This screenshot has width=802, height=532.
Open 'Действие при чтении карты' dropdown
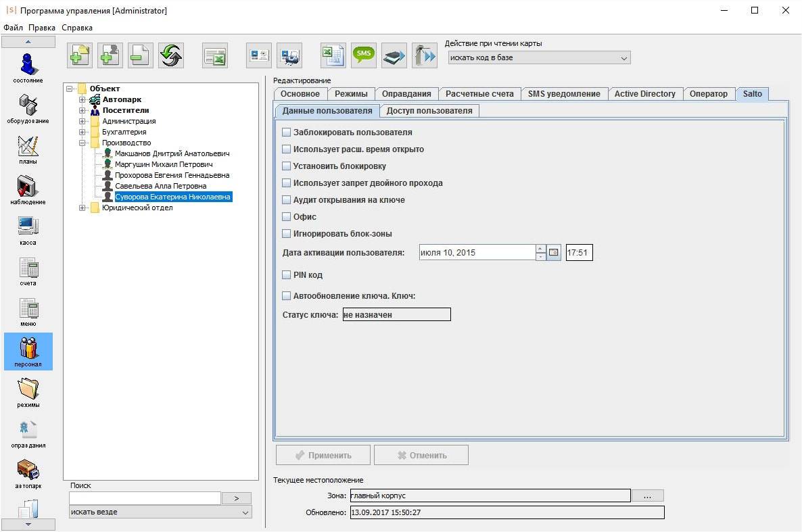(539, 58)
